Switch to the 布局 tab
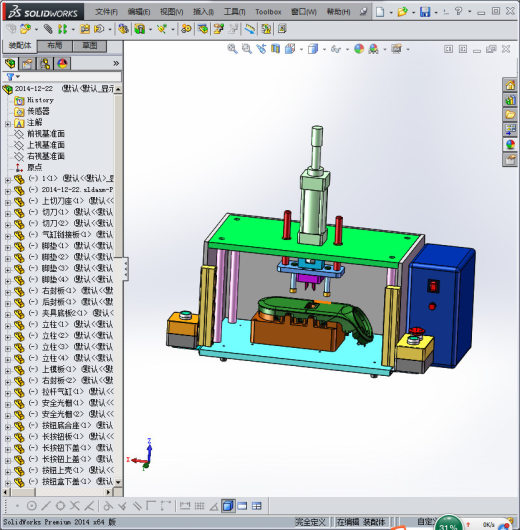This screenshot has width=520, height=530. (54, 46)
